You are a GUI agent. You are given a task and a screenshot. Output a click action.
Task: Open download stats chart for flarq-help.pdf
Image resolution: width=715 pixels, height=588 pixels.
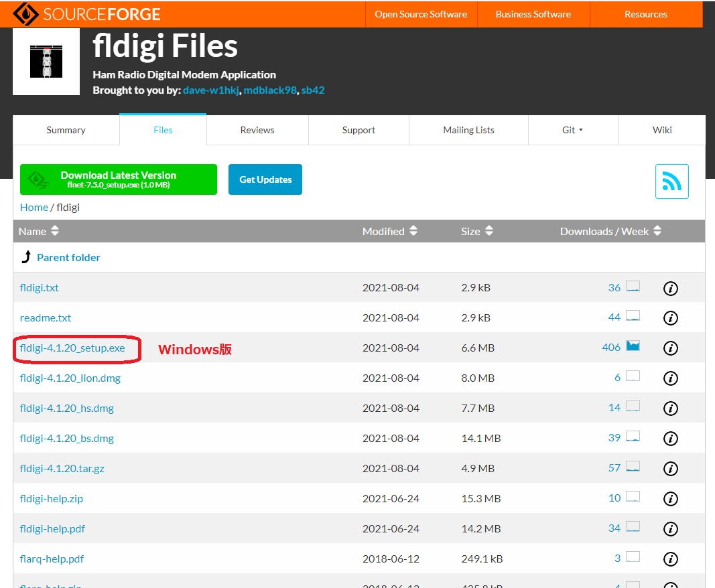[x=633, y=557]
